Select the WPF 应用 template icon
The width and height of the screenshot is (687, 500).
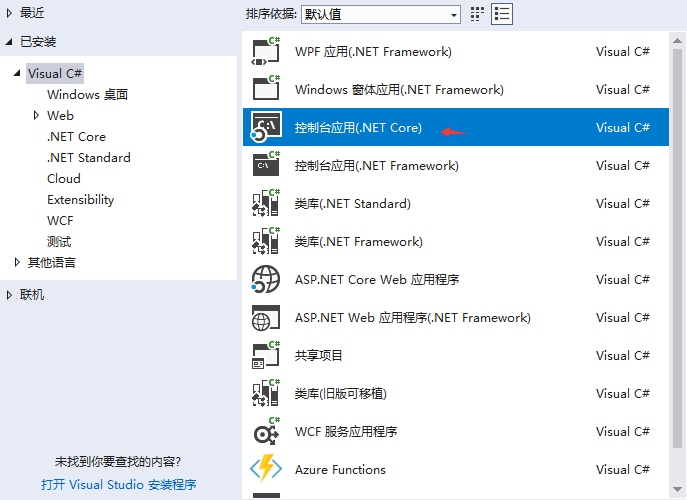click(x=266, y=52)
